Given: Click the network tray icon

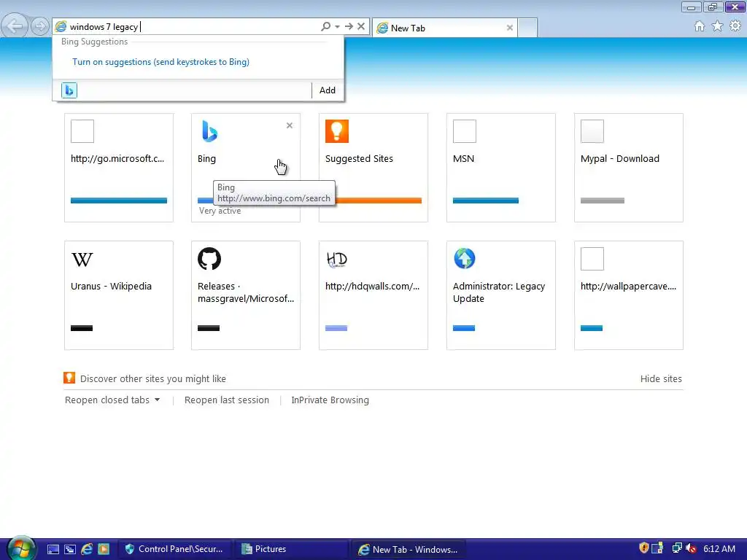Looking at the screenshot, I should [x=677, y=548].
